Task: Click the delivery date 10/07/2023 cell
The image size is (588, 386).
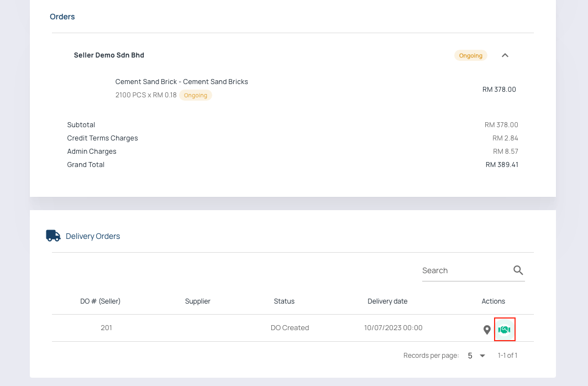Action: point(393,328)
